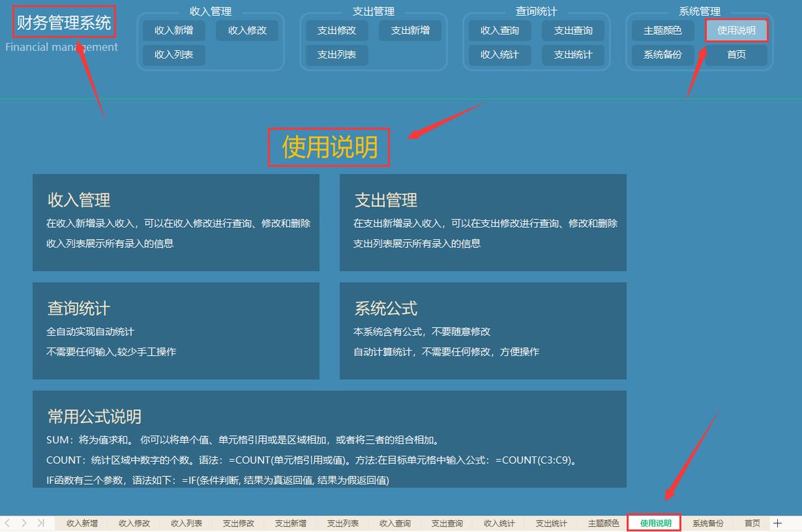Image resolution: width=802 pixels, height=532 pixels.
Task: Open 收入修改 in the top menu
Action: click(248, 29)
